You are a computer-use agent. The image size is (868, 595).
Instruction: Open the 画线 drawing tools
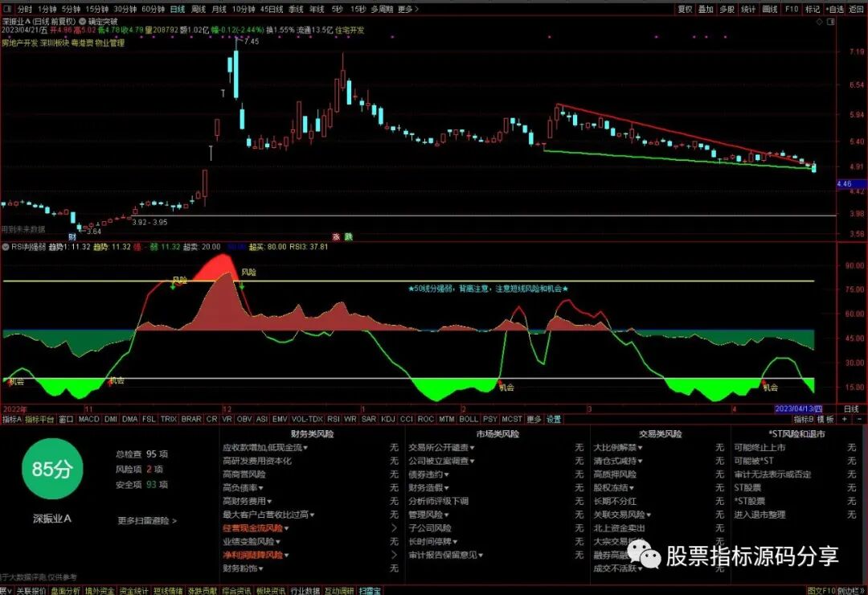(770, 9)
